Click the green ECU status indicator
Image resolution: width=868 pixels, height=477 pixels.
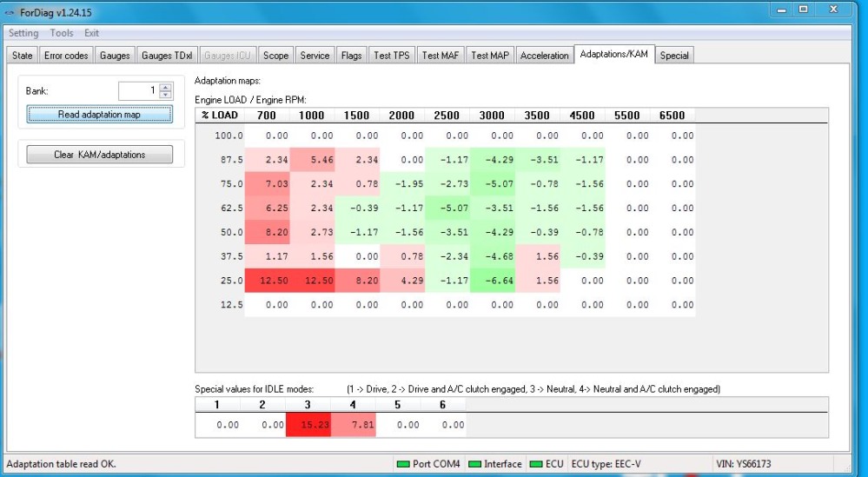point(537,464)
